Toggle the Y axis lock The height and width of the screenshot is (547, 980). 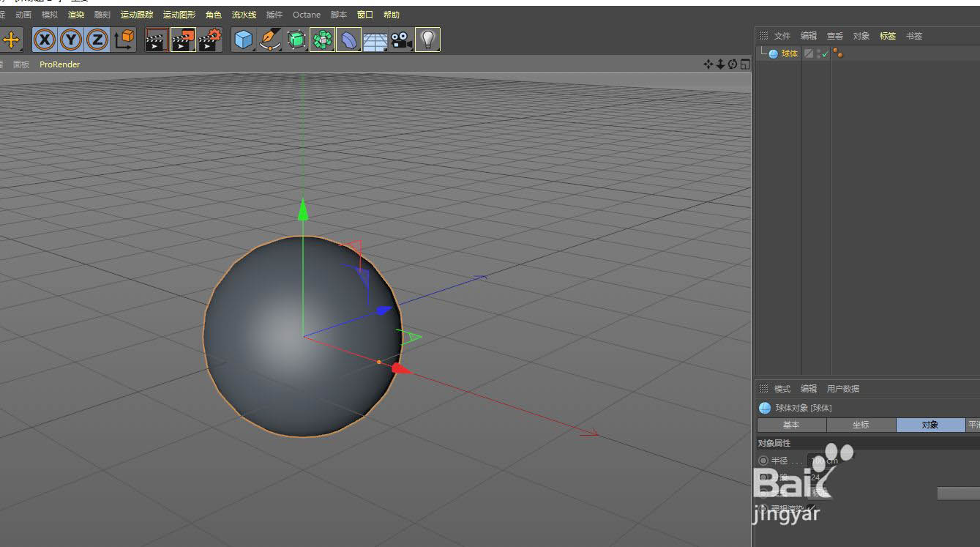point(71,40)
